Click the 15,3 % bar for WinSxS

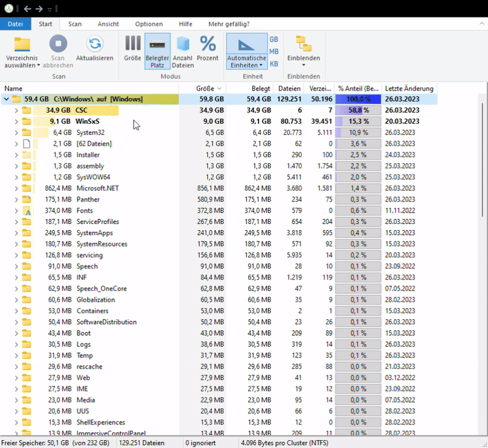click(x=358, y=121)
